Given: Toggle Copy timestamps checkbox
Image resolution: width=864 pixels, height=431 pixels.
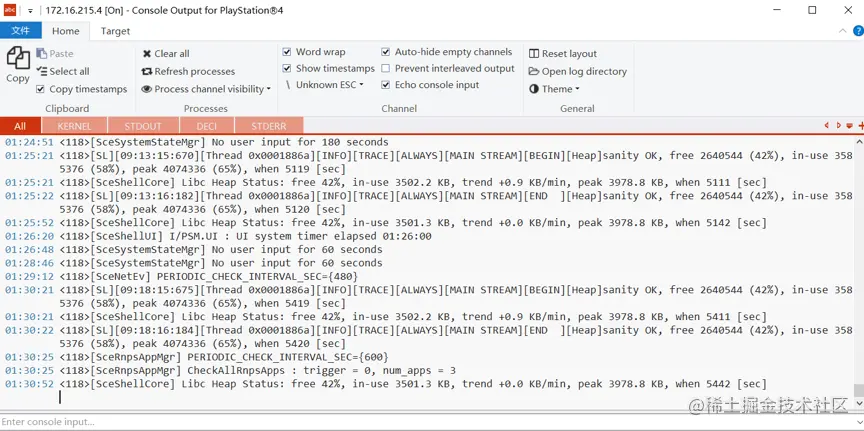Looking at the screenshot, I should point(40,89).
